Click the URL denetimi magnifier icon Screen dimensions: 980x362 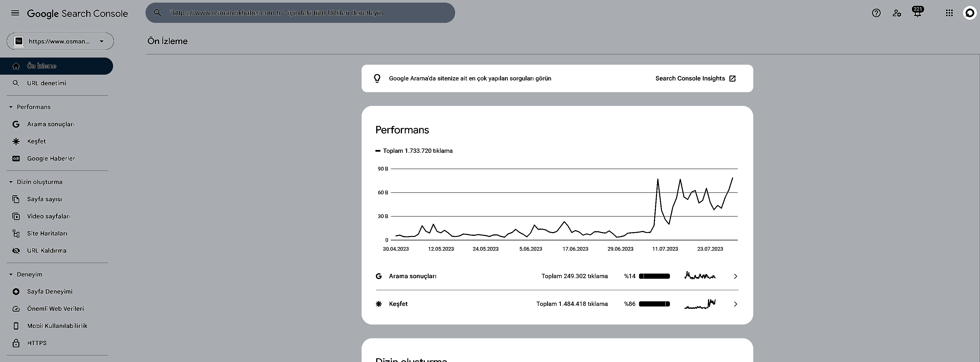point(16,83)
